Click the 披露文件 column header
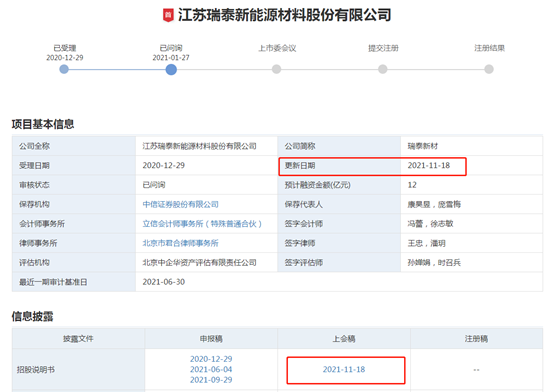This screenshot has height=392, width=554. point(78,339)
